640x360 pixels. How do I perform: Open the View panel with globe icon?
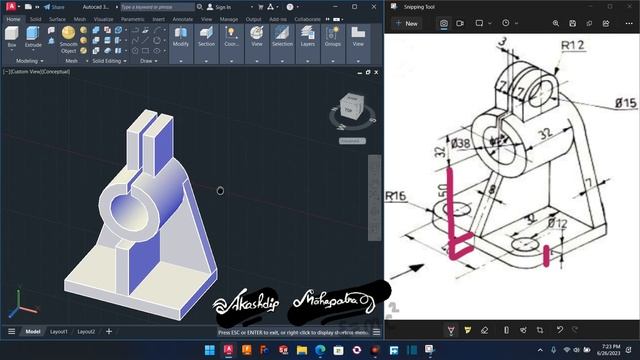coord(257,37)
